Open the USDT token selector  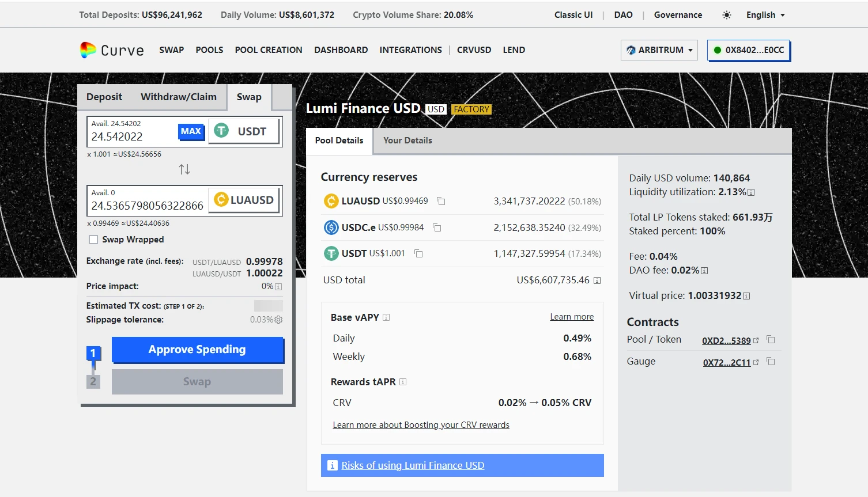244,131
